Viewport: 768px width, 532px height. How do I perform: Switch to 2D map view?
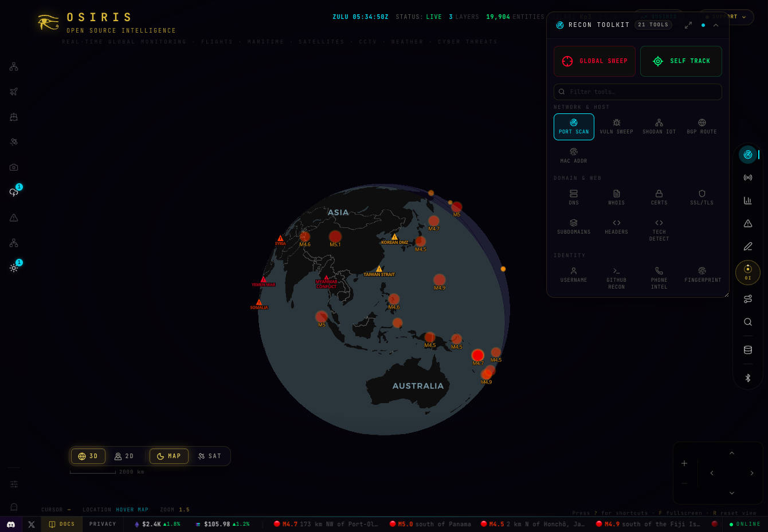[124, 456]
